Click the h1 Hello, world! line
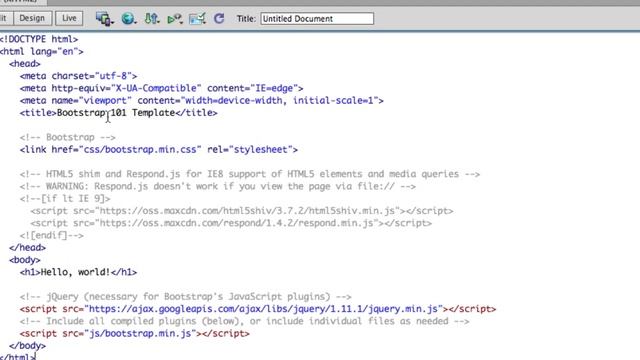This screenshot has width=640, height=360. tap(78, 272)
